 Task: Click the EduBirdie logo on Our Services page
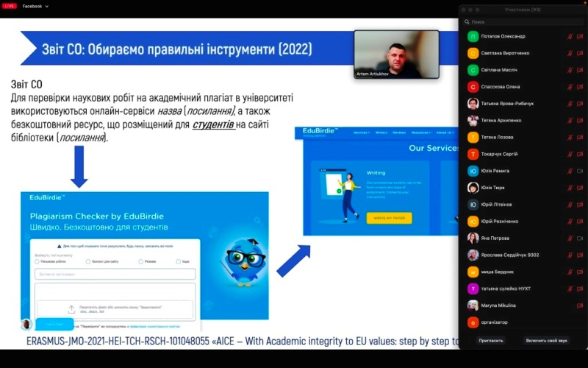coord(320,132)
